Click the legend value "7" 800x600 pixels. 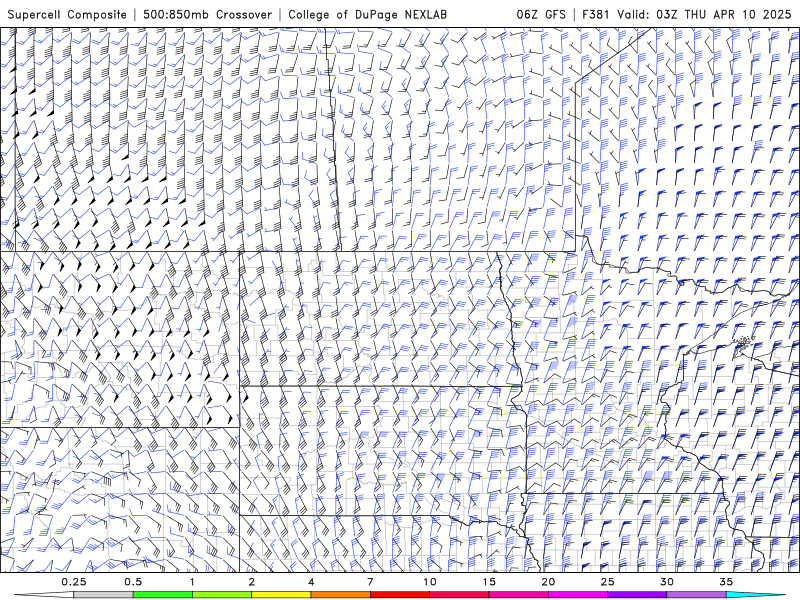coord(370,582)
